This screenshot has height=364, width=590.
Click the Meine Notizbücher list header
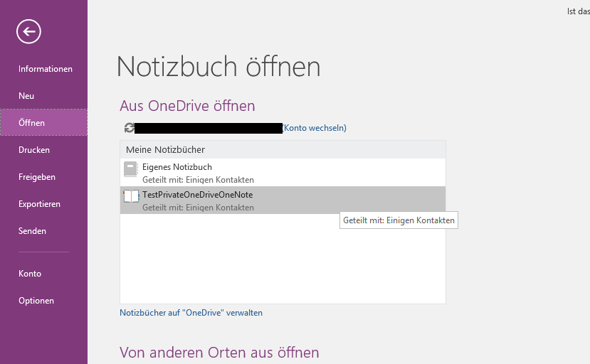tap(283, 150)
